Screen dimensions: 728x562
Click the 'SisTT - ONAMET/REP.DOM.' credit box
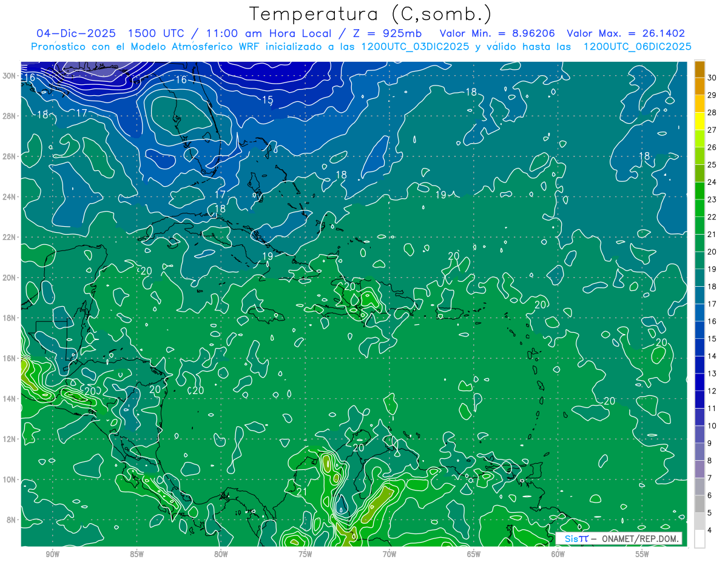(x=619, y=538)
